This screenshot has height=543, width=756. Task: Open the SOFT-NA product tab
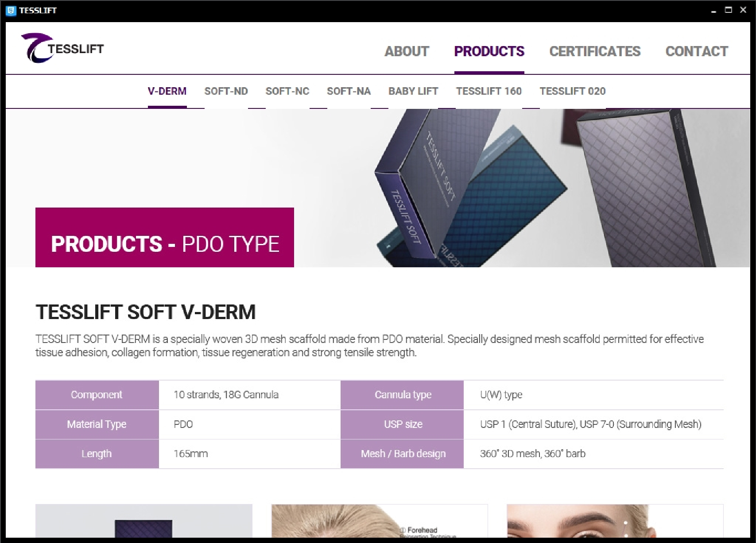coord(349,91)
